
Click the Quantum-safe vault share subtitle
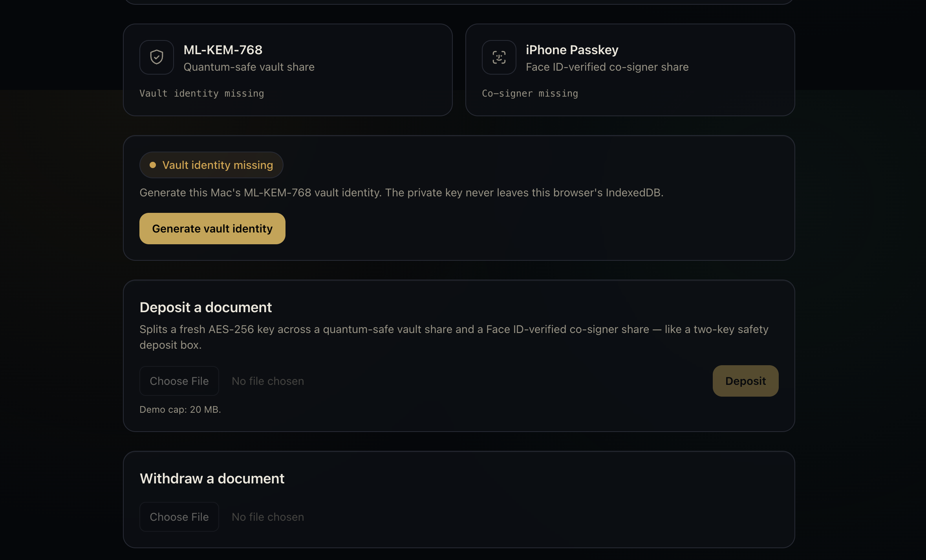249,67
